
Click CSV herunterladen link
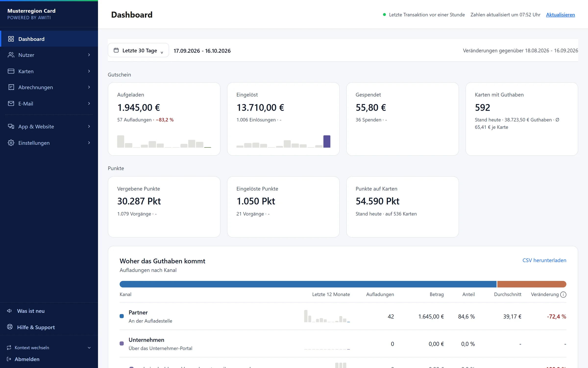point(544,260)
